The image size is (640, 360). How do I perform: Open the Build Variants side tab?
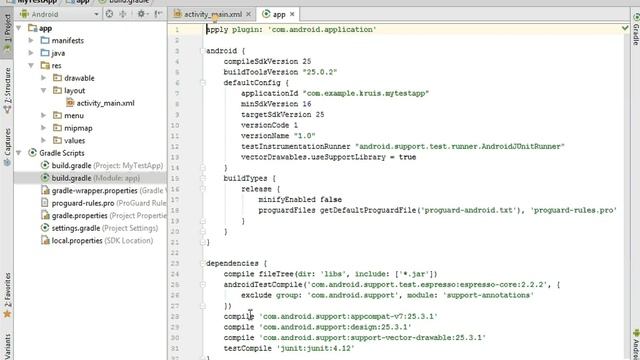pos(7,346)
